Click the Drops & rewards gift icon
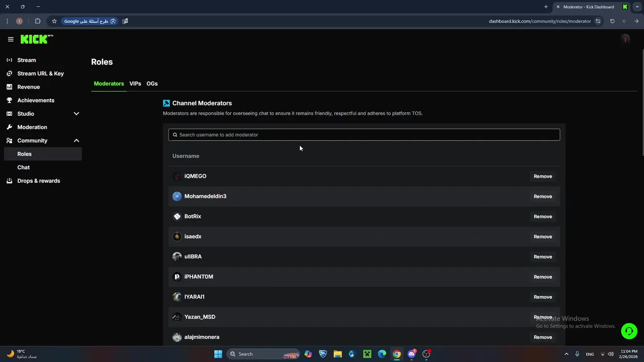 coord(9,180)
